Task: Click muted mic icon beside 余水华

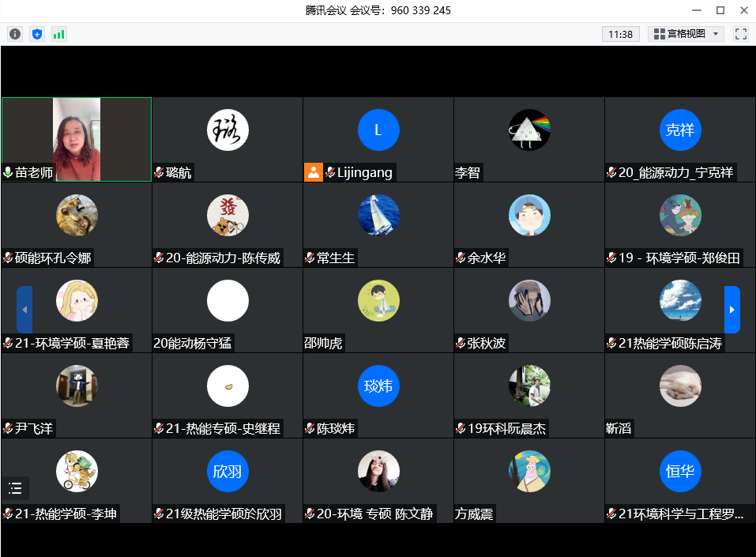Action: 461,258
